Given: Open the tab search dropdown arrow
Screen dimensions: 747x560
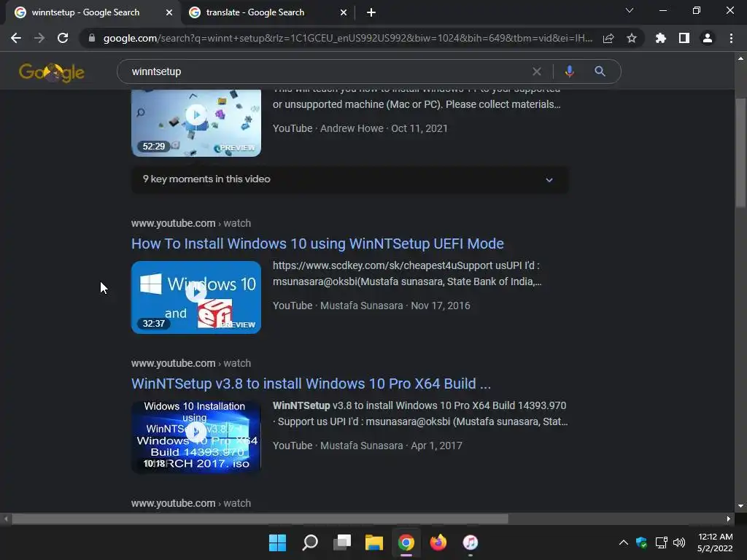Looking at the screenshot, I should pos(630,10).
